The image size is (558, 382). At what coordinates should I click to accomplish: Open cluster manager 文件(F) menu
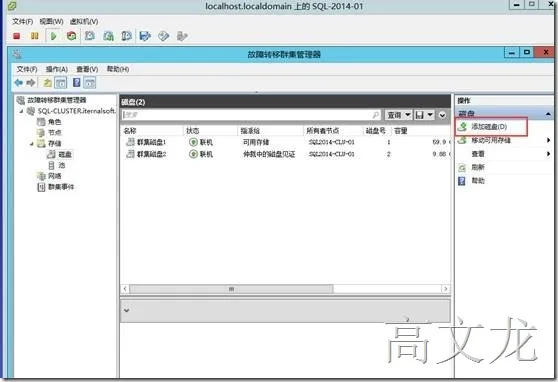(27, 69)
